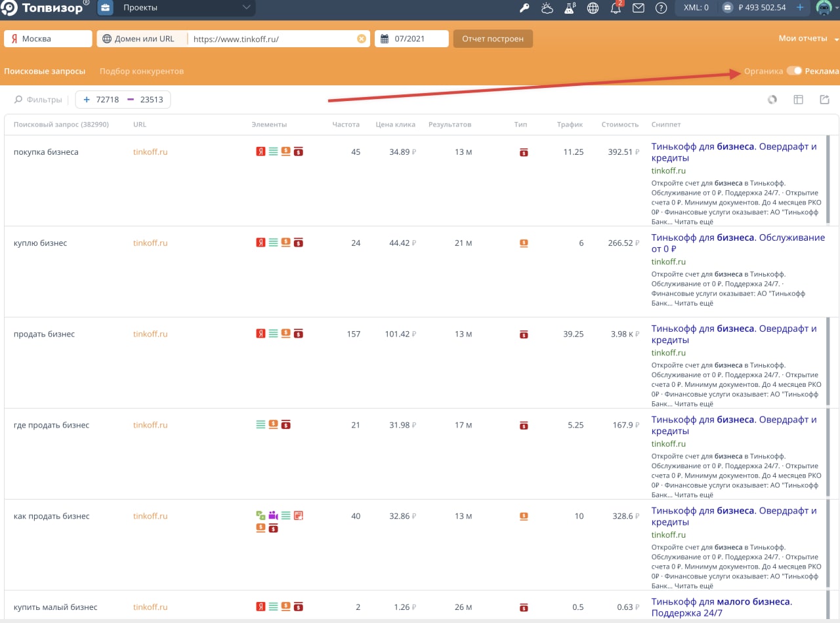Expand the Мои отчеты dropdown
The image size is (840, 623).
click(x=808, y=39)
